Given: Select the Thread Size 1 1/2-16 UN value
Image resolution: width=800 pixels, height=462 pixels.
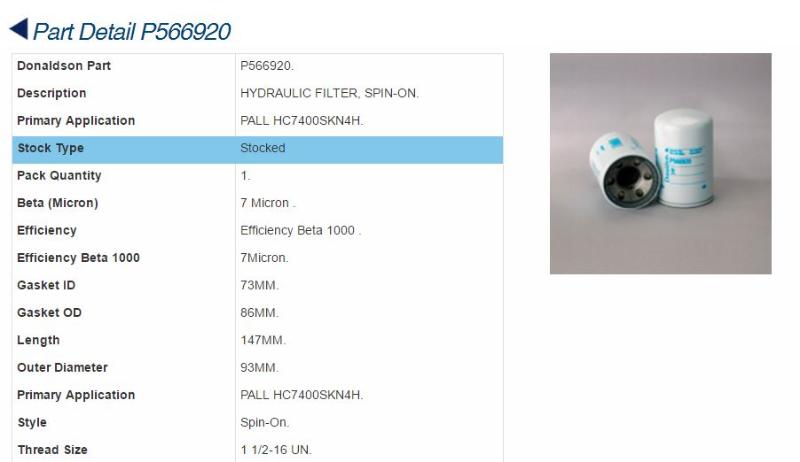Looking at the screenshot, I should [276, 450].
